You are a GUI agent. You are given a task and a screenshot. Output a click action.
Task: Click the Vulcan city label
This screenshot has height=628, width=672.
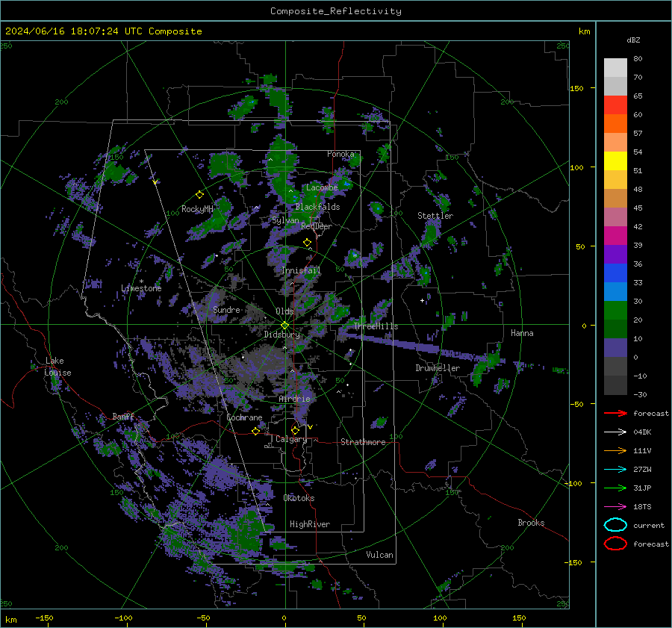(379, 555)
